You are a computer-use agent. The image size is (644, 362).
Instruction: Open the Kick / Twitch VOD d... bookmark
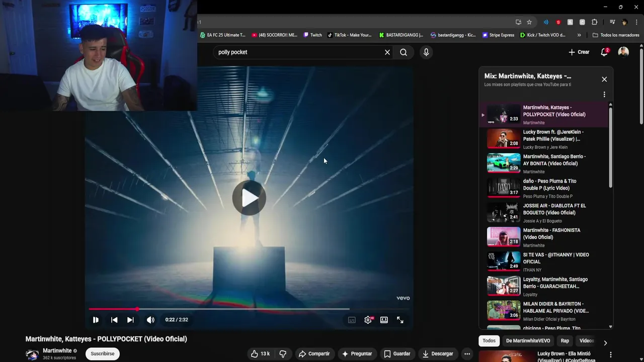tap(542, 35)
